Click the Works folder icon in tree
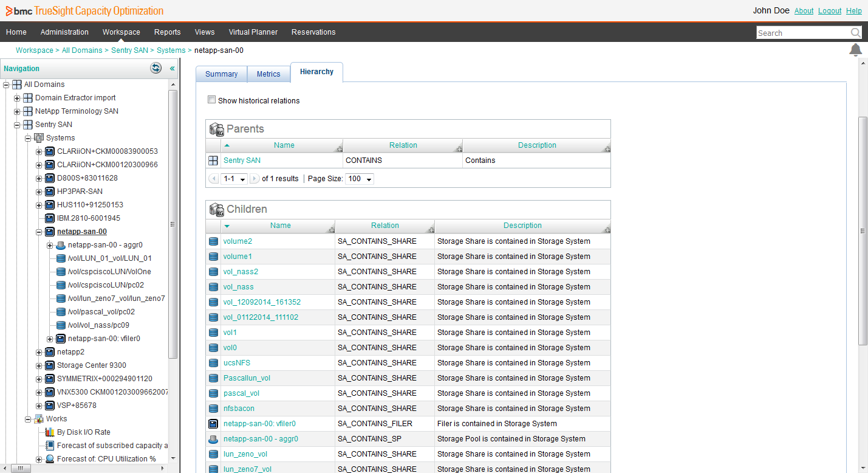The image size is (868, 473). 39,419
